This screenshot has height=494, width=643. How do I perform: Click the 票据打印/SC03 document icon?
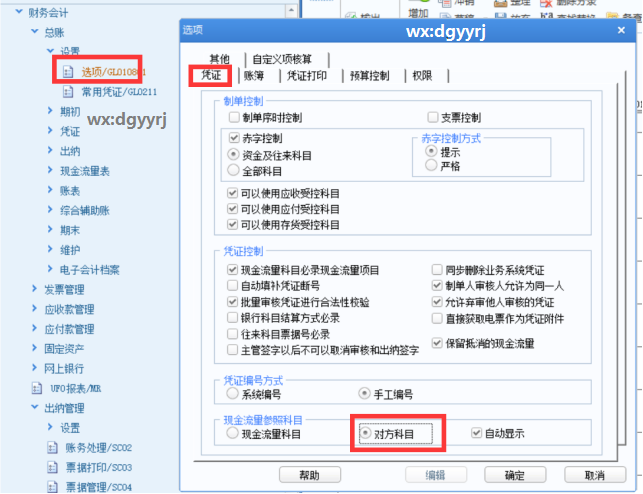(x=53, y=467)
